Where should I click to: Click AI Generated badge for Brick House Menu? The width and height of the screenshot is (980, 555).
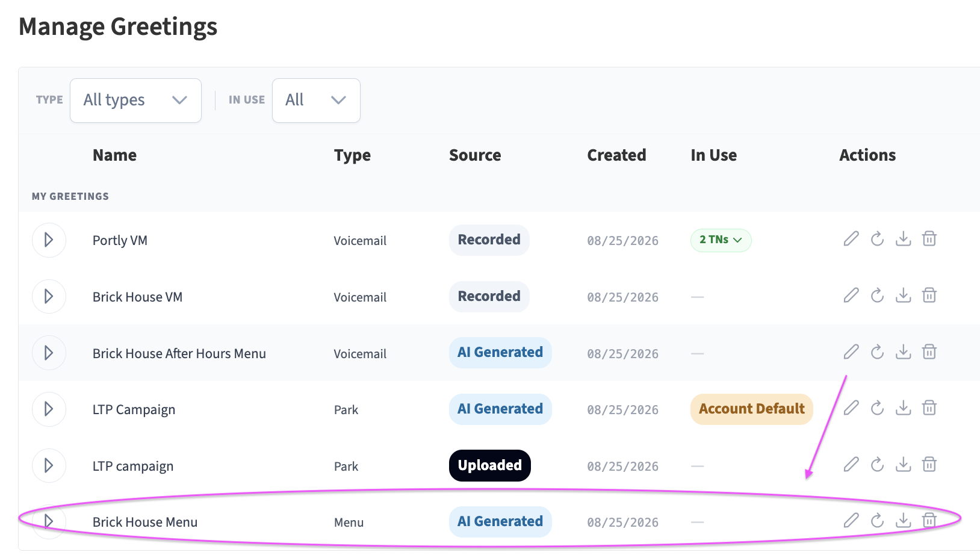point(500,521)
